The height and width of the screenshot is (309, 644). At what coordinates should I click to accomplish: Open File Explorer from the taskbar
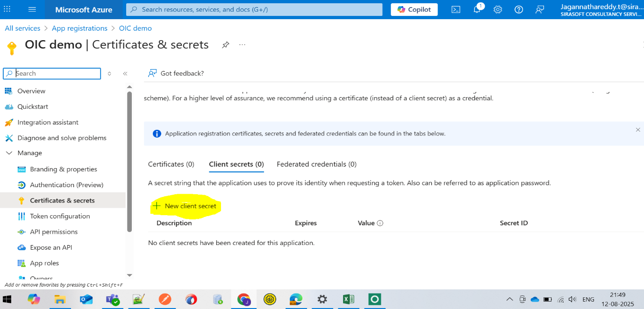point(59,299)
